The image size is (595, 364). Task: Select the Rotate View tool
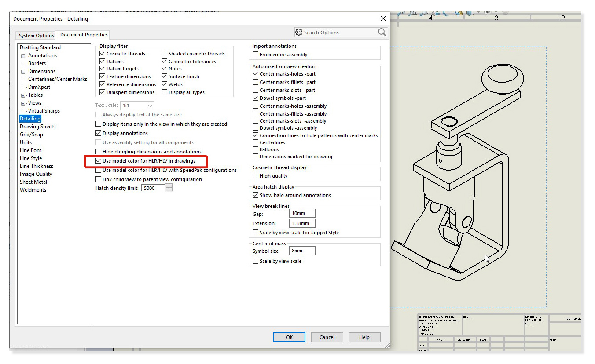pyautogui.click(x=446, y=12)
